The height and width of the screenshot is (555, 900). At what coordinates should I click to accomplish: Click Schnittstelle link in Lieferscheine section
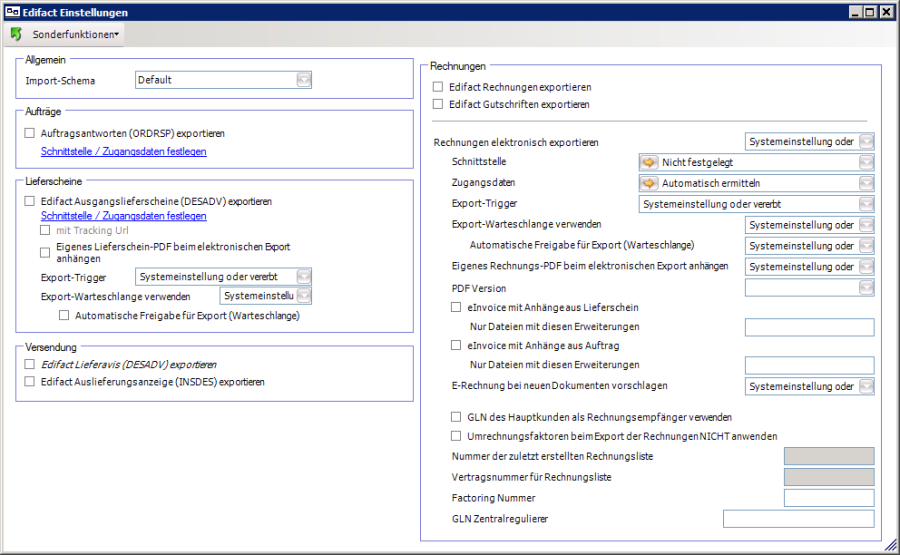tap(123, 215)
